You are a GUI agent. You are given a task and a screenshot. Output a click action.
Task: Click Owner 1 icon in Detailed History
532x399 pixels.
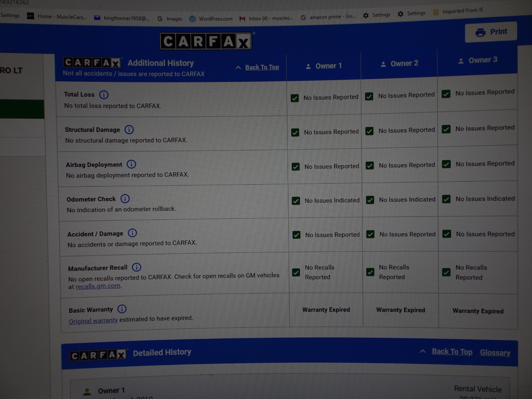[87, 391]
